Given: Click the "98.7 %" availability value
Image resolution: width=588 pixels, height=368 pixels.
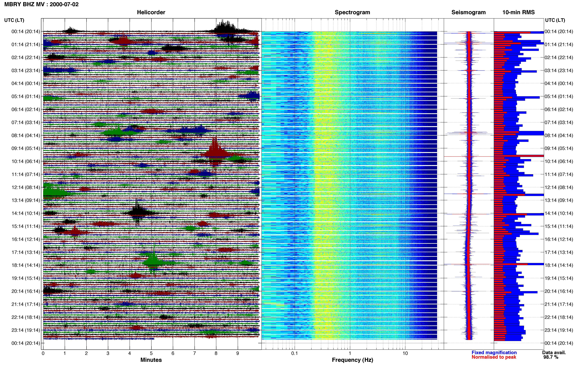Looking at the screenshot, I should pos(551,357).
